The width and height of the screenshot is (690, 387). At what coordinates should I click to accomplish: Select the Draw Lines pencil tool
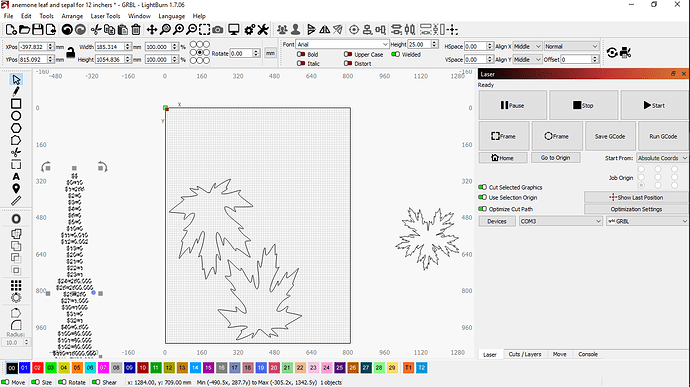(x=16, y=92)
